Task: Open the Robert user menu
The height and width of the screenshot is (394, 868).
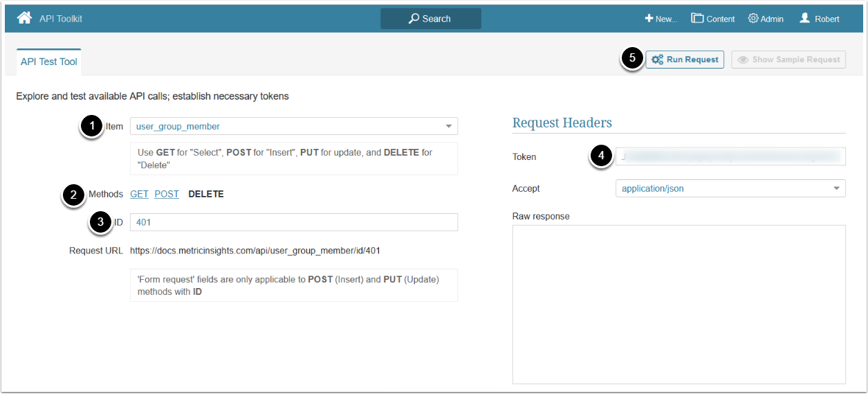Action: coord(820,19)
